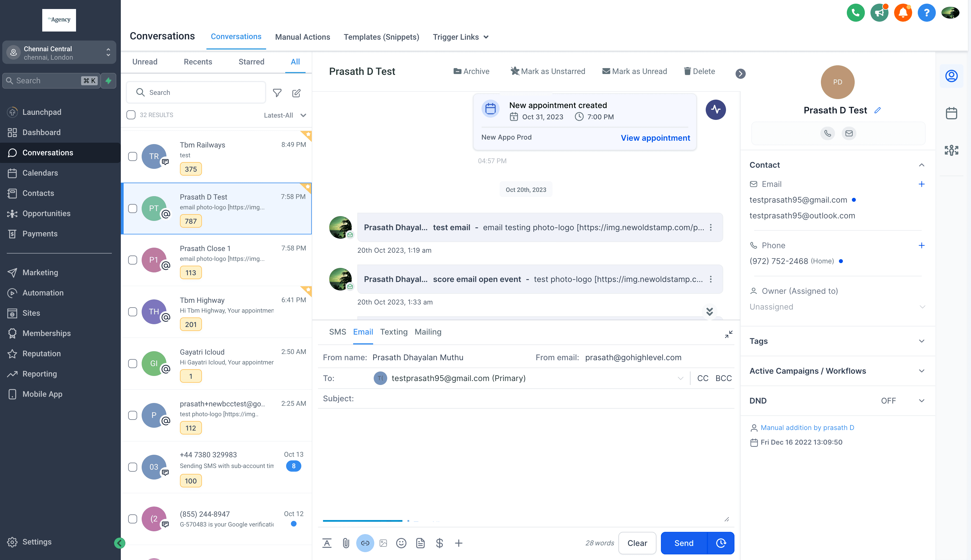Show Starred conversations tab
Image resolution: width=971 pixels, height=560 pixels.
tap(251, 62)
